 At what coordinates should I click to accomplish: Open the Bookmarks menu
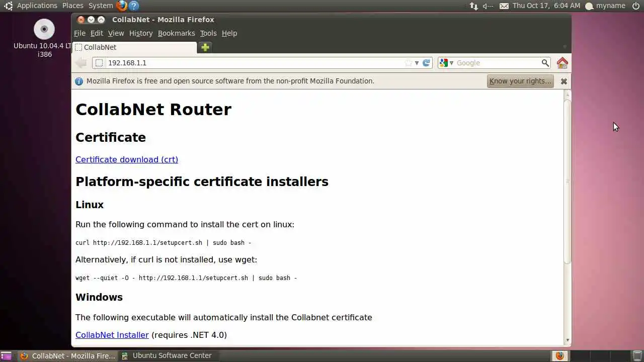coord(176,33)
